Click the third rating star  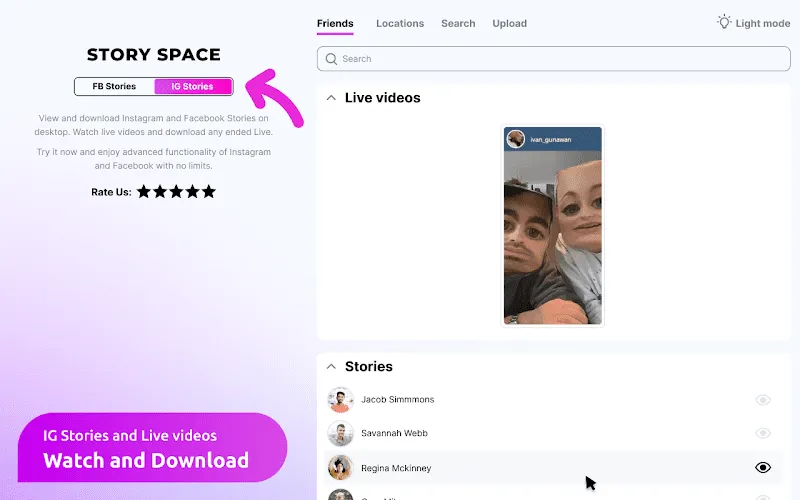click(176, 191)
